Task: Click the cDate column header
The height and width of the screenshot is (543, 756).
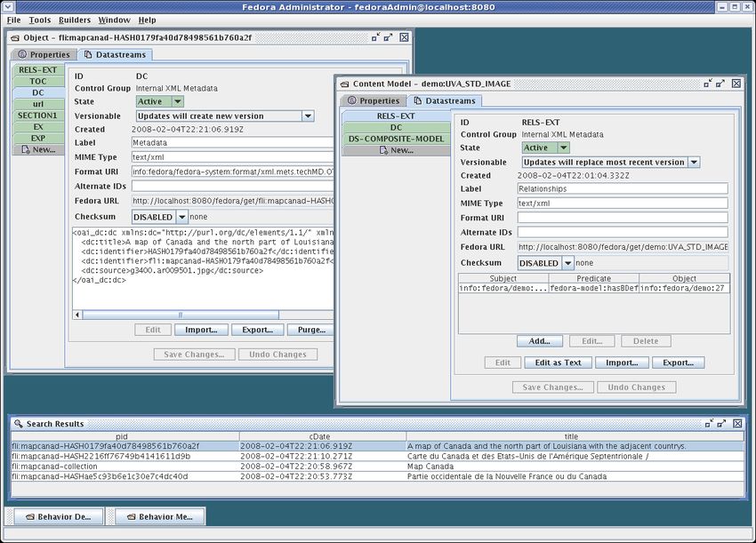Action: [323, 436]
